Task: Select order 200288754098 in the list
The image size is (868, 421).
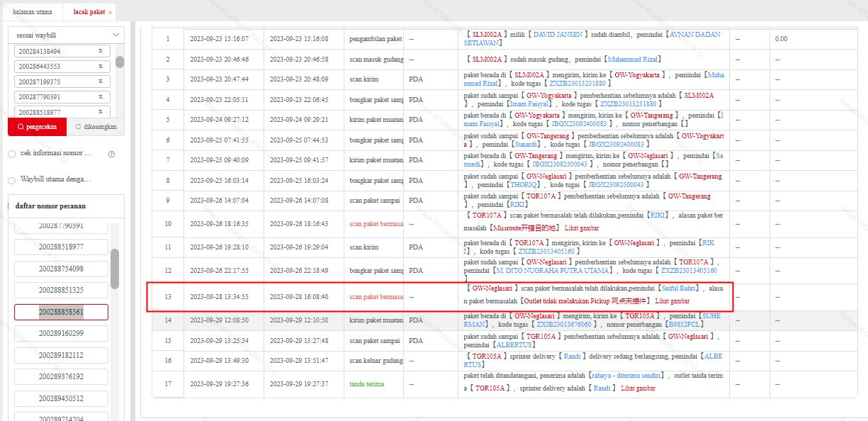Action: [x=61, y=269]
